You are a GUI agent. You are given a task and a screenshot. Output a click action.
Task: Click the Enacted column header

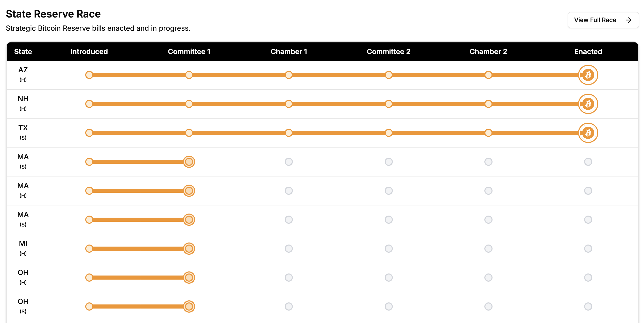coord(588,52)
